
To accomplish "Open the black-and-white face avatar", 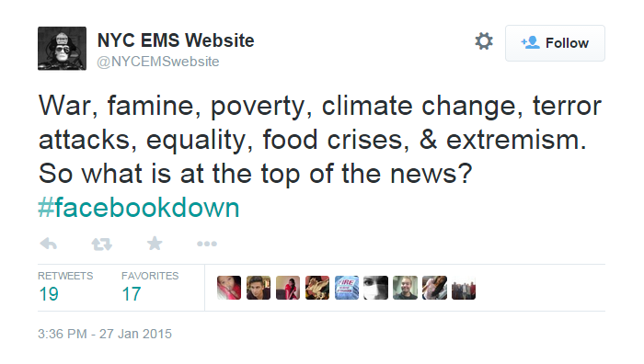I will [x=375, y=288].
